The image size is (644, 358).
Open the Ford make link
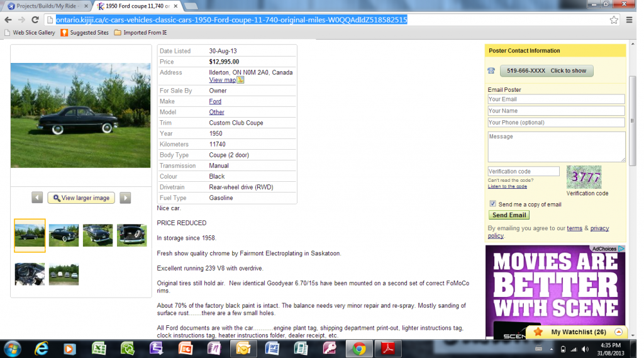pos(215,101)
